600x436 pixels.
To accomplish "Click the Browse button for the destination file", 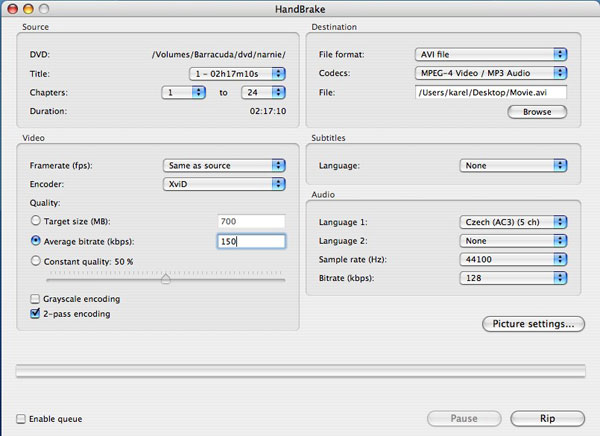I will (537, 112).
